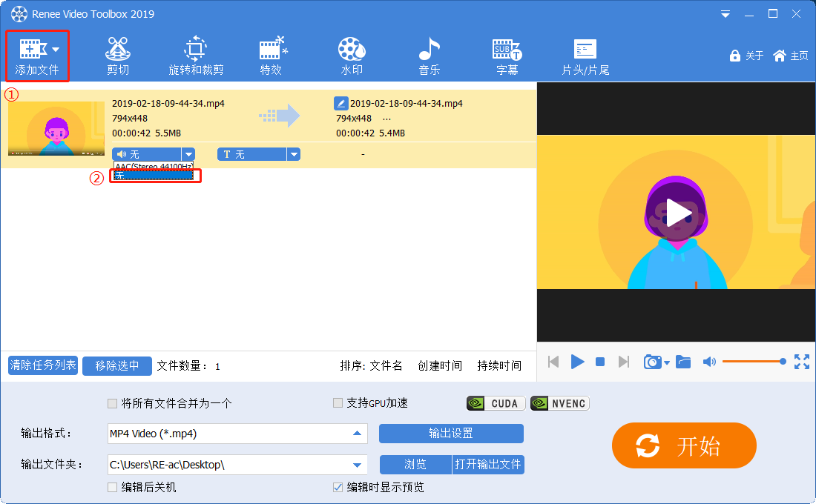Viewport: 816px width, 504px height.
Task: Open 输出设置 output settings
Action: coord(451,434)
